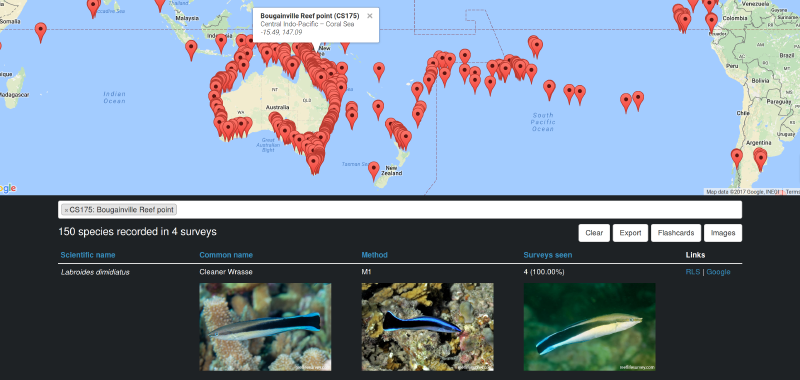Click the Cleaner Wrasse common name
Image resolution: width=800 pixels, height=380 pixels.
226,272
